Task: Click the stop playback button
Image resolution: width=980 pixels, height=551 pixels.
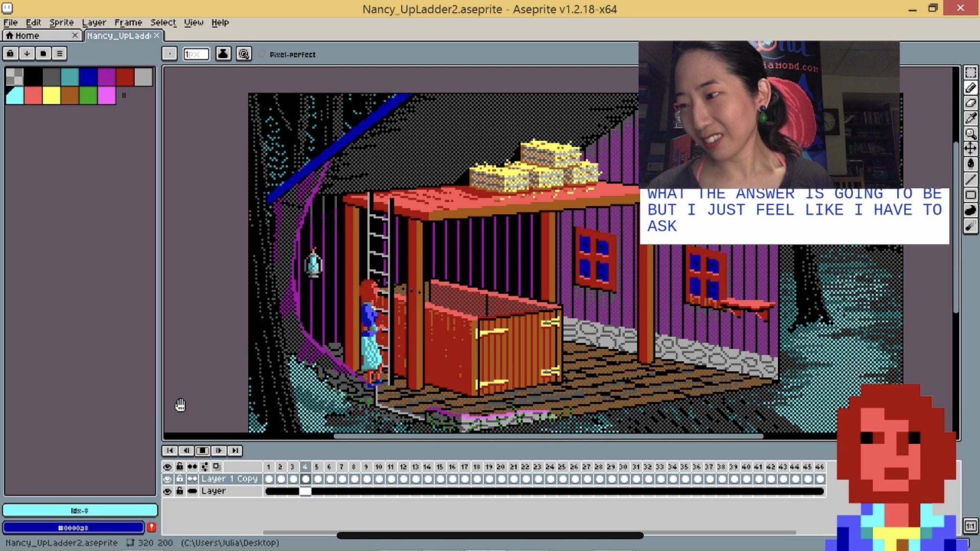Action: click(x=202, y=451)
